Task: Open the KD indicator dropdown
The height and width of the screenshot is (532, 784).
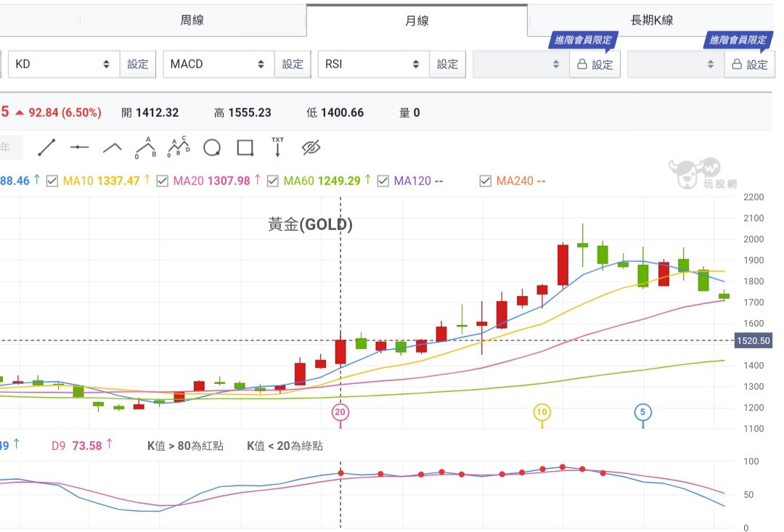Action: click(x=63, y=64)
